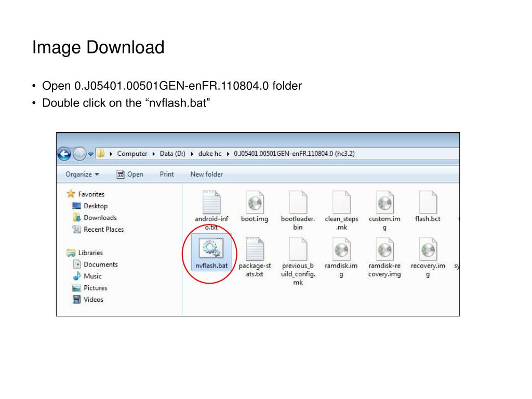Screen dimensions: 532x399
Task: Expand the arrow after duke hc breadcrumb
Action: point(228,154)
